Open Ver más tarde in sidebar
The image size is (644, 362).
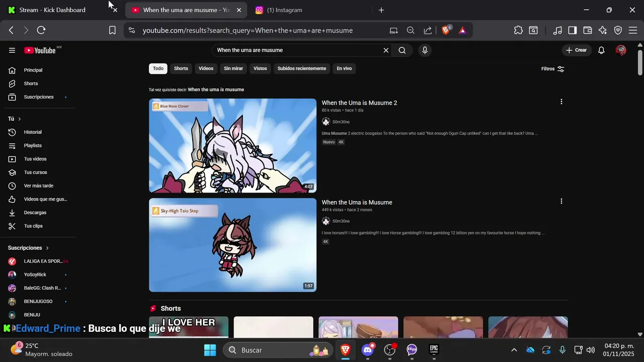[x=39, y=186]
